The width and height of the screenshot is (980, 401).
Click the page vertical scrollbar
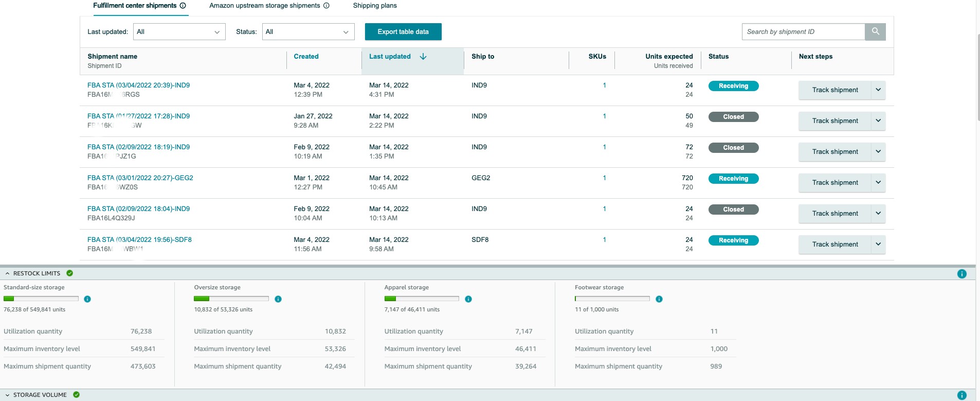(977, 77)
